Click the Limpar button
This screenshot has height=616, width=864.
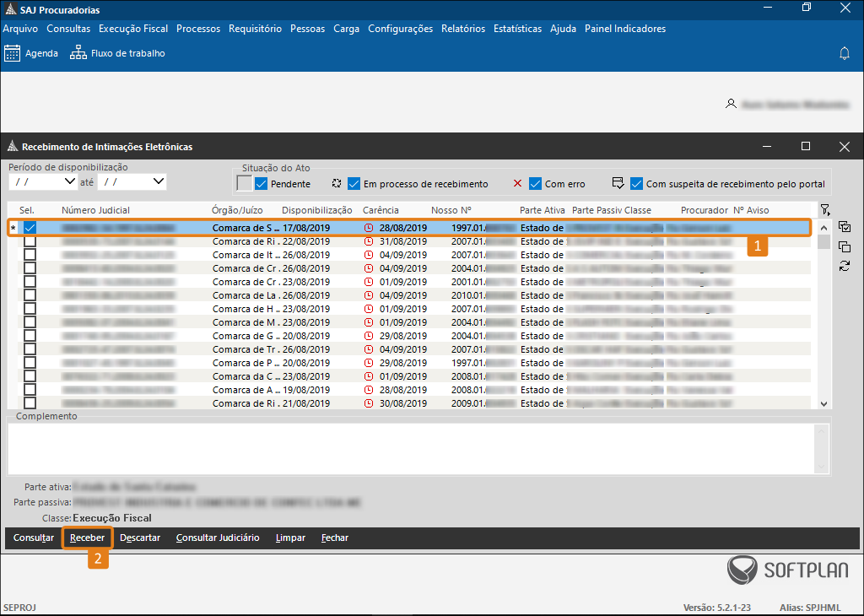coord(290,538)
